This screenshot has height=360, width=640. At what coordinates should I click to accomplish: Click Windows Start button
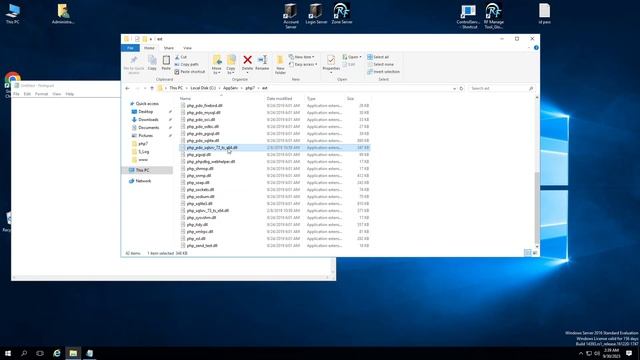(x=8, y=353)
